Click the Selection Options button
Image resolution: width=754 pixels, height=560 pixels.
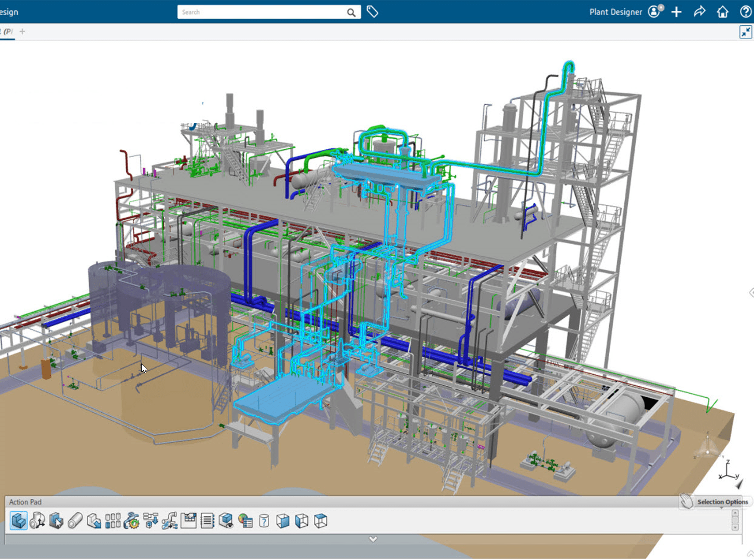point(721,502)
